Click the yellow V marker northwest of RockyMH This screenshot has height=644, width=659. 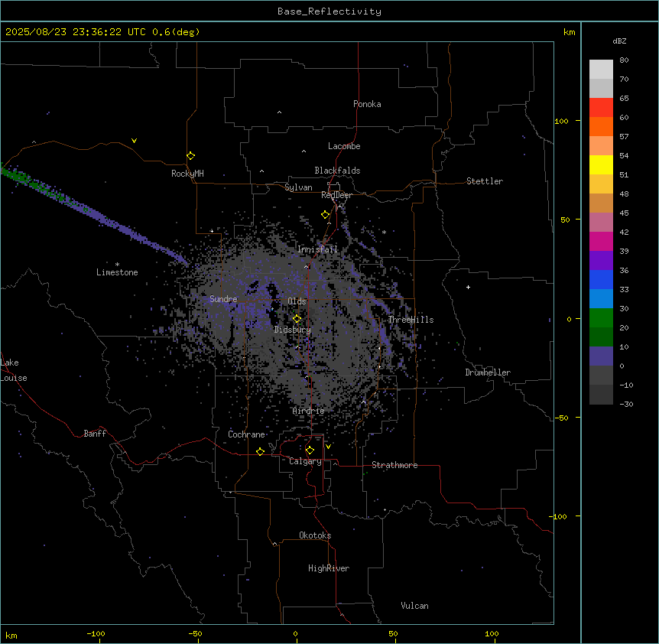pos(134,141)
